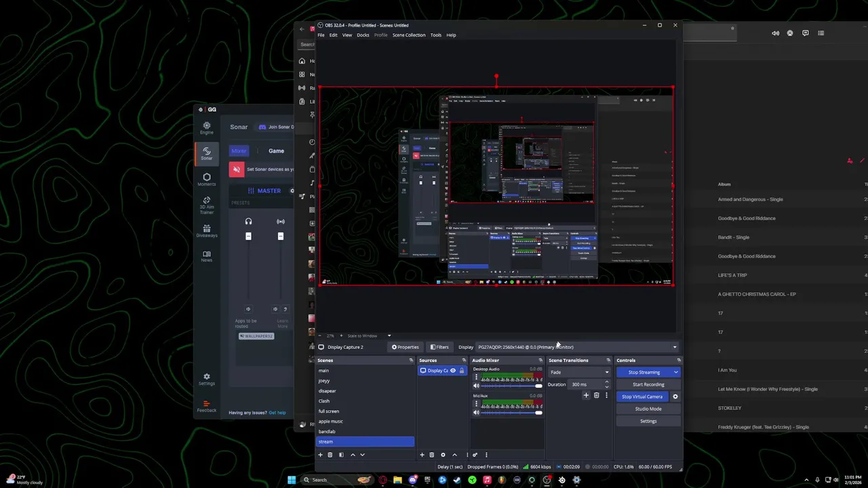Image resolution: width=868 pixels, height=488 pixels.
Task: Add a new source in the Sources dock
Action: pyautogui.click(x=422, y=455)
